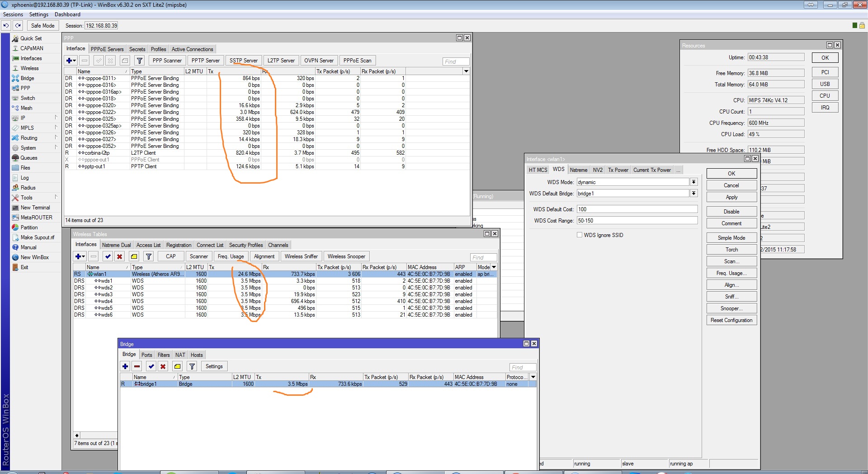Click the add (plus) icon in PPP toolbar

coord(69,61)
